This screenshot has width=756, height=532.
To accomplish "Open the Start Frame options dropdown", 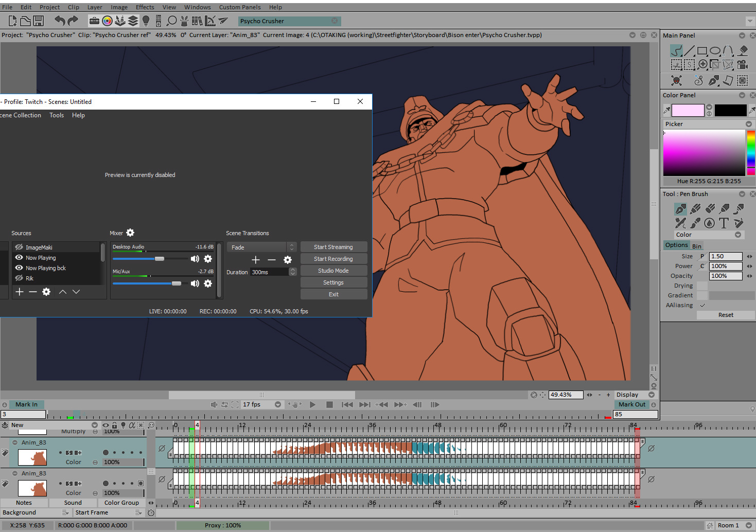I will (x=138, y=512).
